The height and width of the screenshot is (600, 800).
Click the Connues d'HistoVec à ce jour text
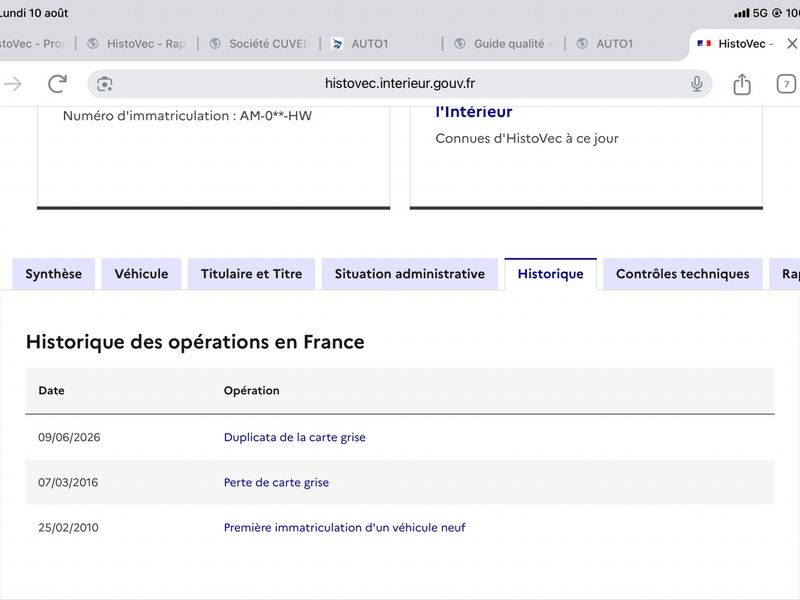[527, 138]
